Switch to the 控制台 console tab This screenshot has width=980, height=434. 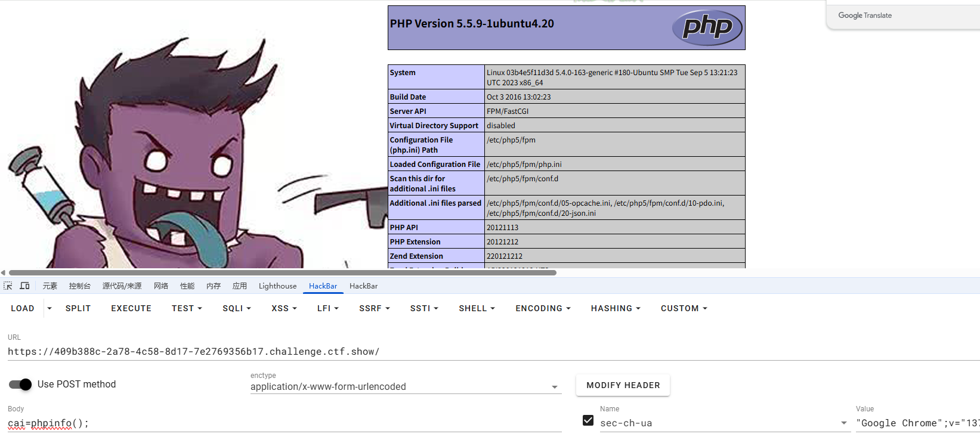[x=79, y=286]
